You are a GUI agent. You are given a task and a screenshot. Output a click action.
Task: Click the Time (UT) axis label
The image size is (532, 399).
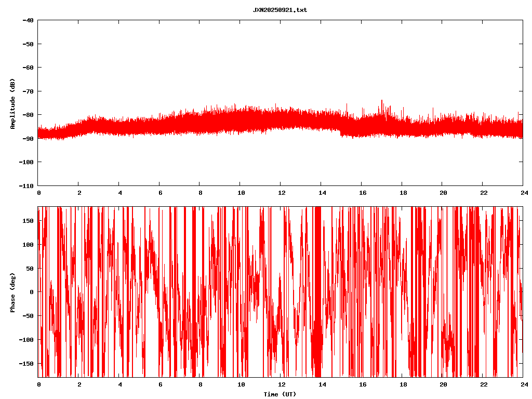(280, 394)
